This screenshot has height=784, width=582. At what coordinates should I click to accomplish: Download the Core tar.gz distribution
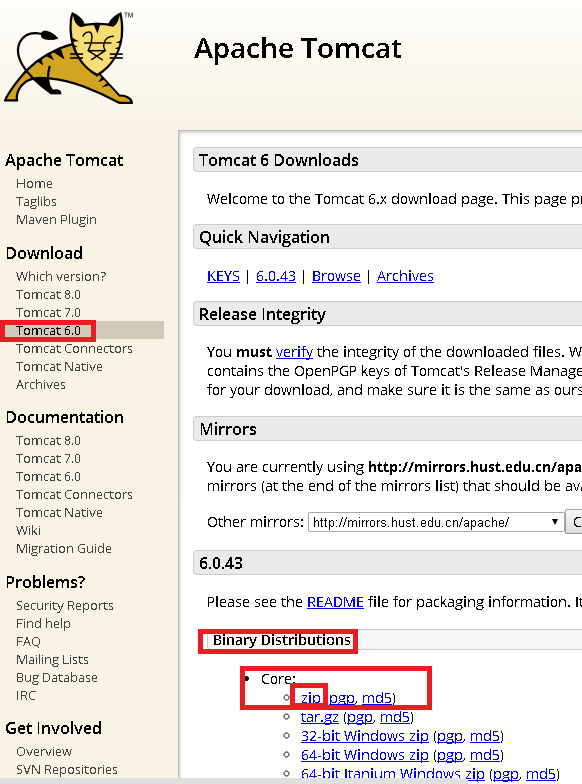(x=320, y=717)
